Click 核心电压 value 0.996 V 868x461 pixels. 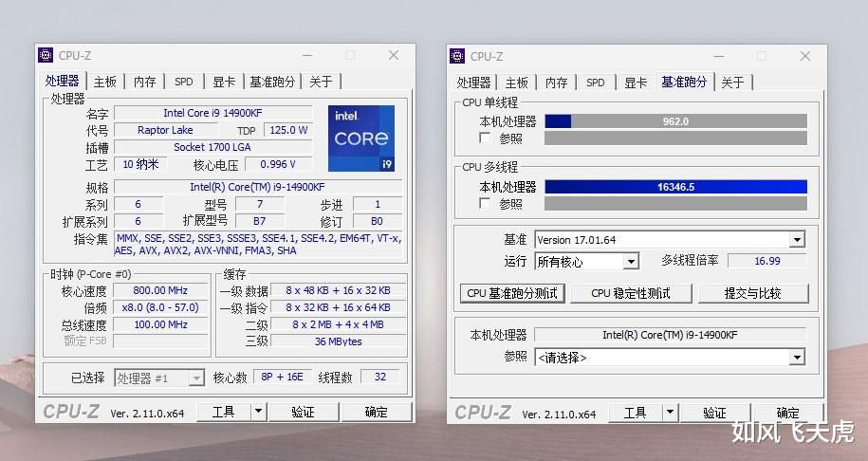(278, 164)
